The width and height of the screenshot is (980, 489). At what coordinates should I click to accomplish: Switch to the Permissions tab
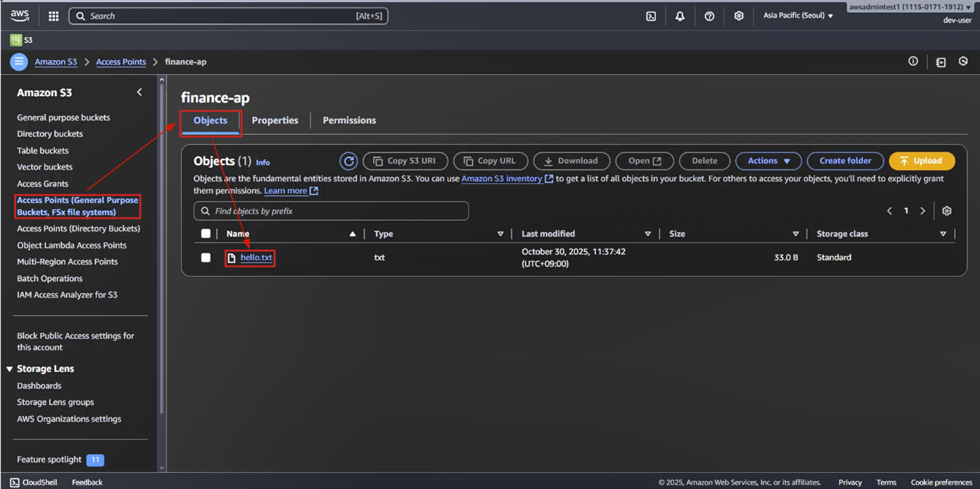point(349,121)
